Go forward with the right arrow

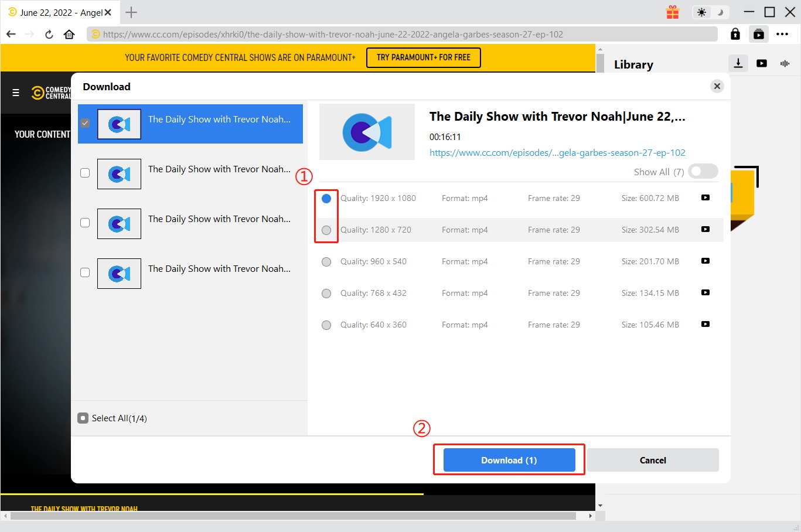[29, 34]
